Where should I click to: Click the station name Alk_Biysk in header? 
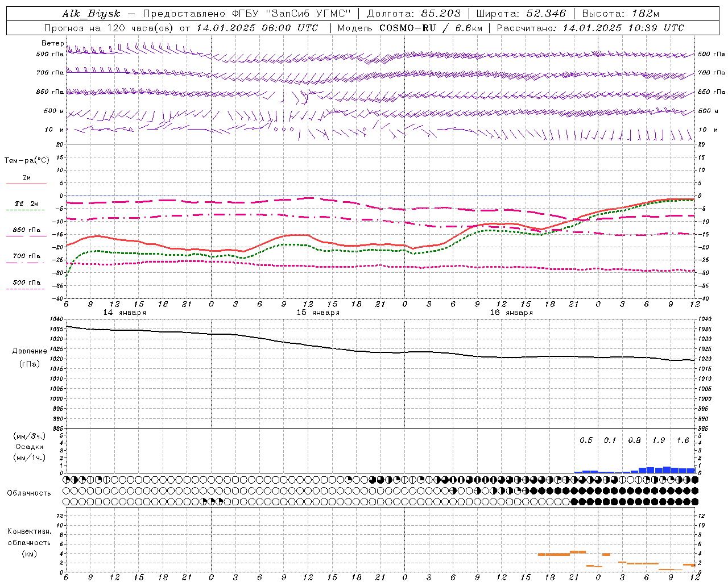pos(91,14)
